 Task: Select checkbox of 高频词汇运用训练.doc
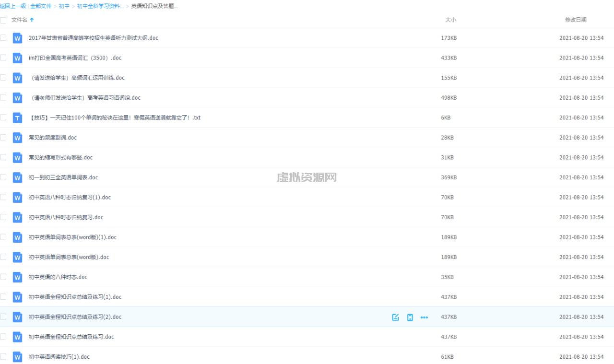pyautogui.click(x=3, y=77)
